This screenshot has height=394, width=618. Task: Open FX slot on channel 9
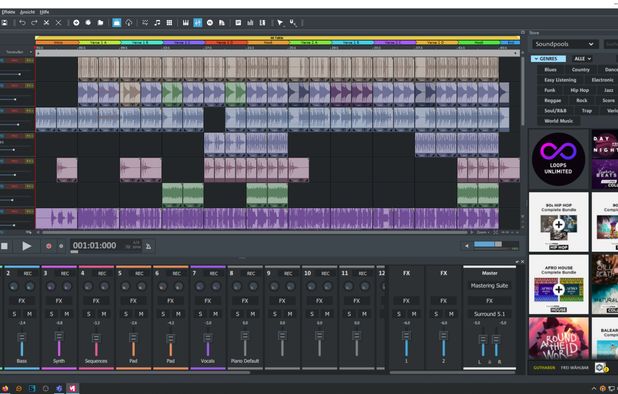pyautogui.click(x=282, y=301)
